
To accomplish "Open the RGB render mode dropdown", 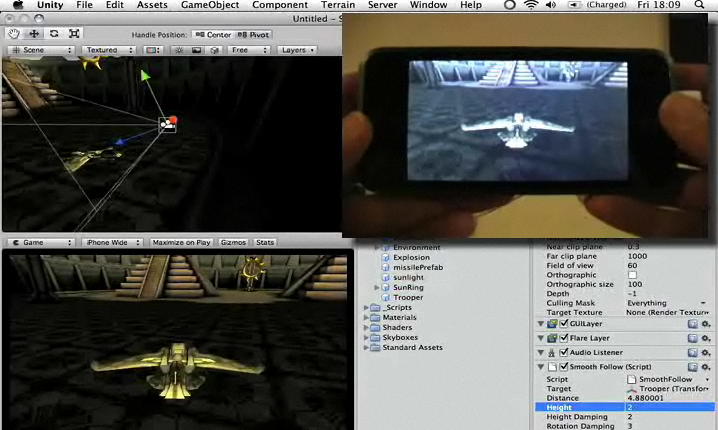I will [x=153, y=50].
